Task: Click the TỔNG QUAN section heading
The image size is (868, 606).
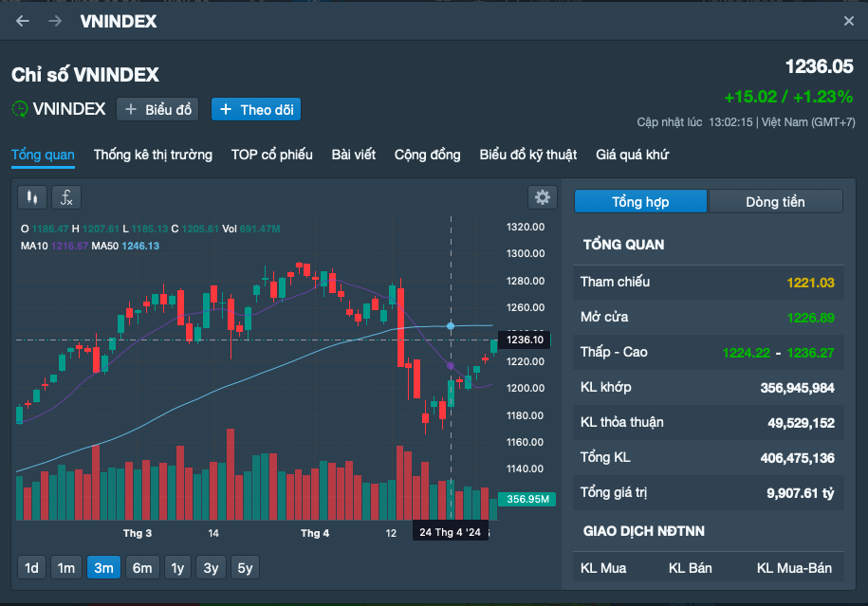Action: 623,245
